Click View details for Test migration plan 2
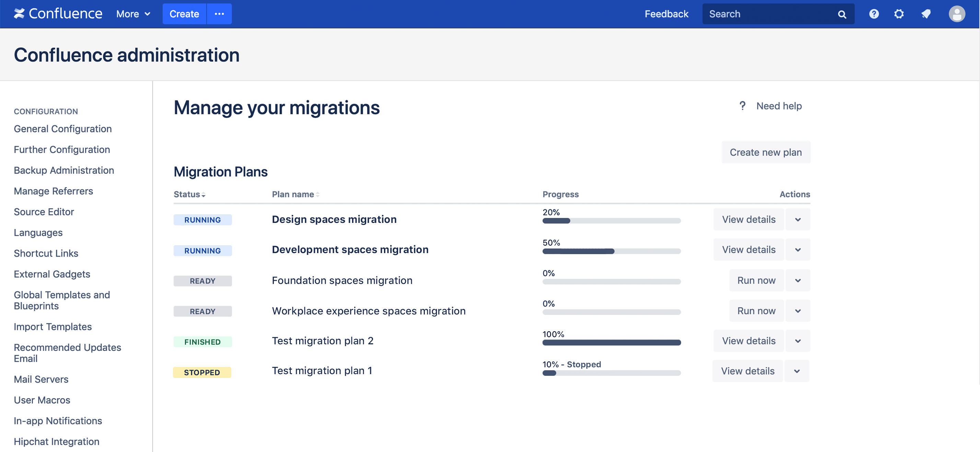This screenshot has width=980, height=452. click(748, 341)
